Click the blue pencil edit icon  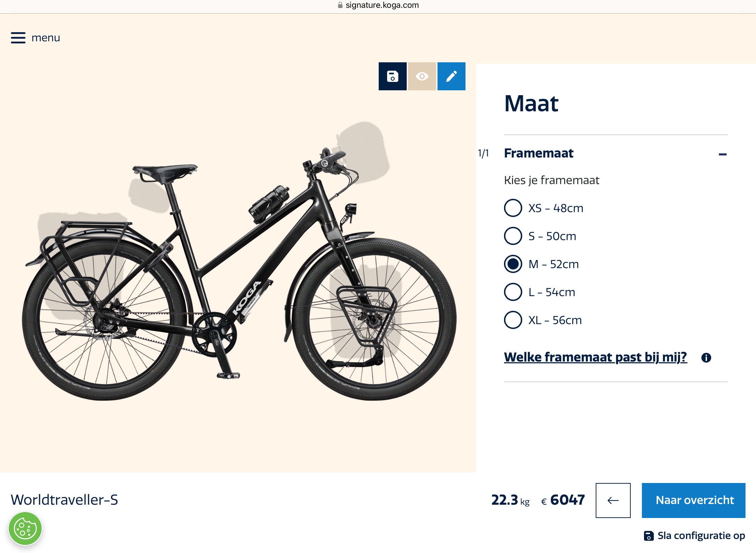pyautogui.click(x=451, y=76)
